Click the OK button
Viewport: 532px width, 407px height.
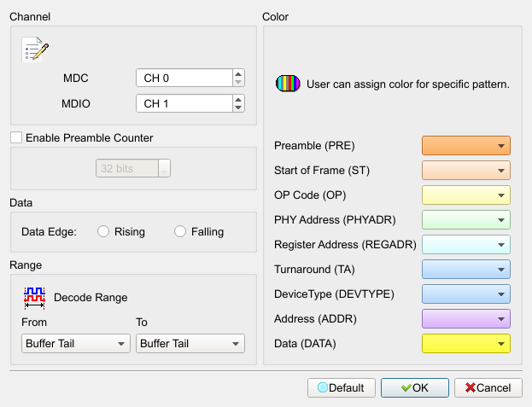pyautogui.click(x=415, y=387)
